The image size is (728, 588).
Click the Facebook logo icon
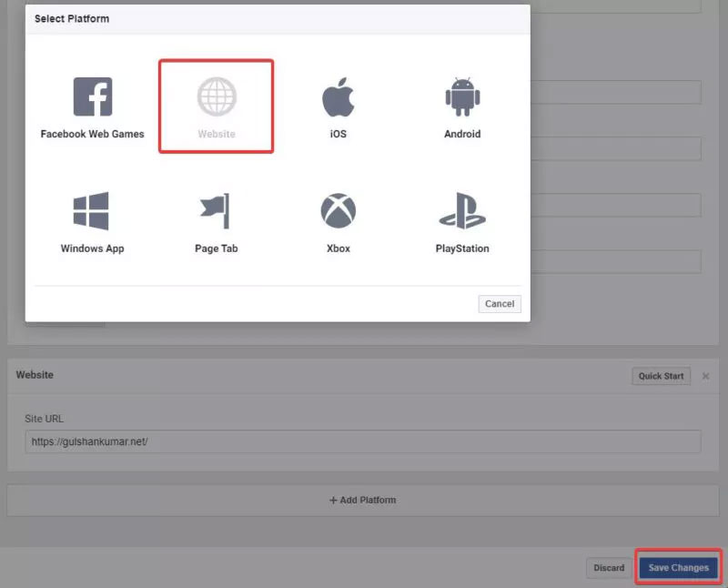[92, 96]
